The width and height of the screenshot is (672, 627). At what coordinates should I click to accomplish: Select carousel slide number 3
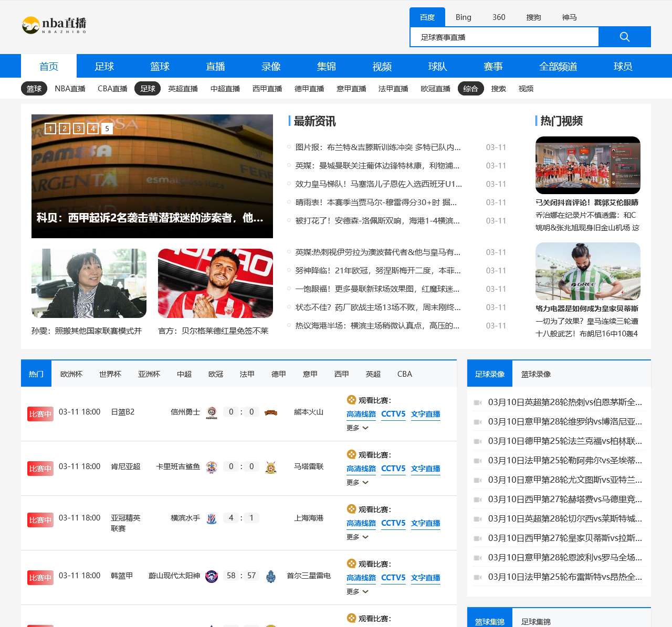(79, 129)
